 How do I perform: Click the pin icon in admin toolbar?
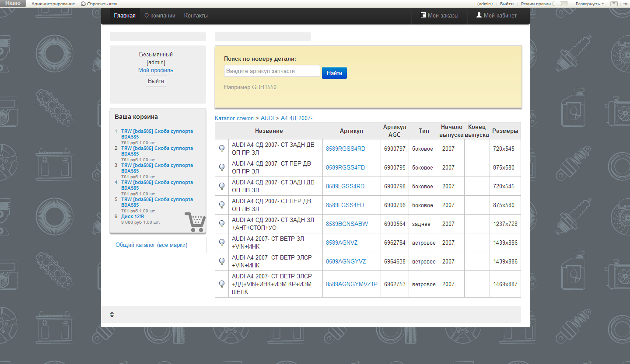click(x=625, y=3)
